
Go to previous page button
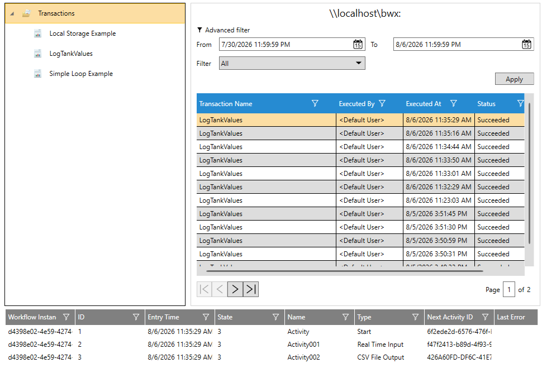tap(220, 289)
